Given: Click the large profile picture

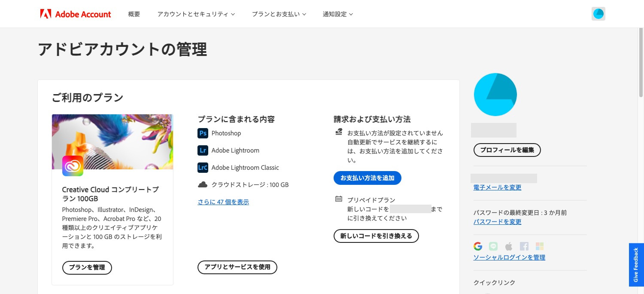Looking at the screenshot, I should click(x=495, y=95).
